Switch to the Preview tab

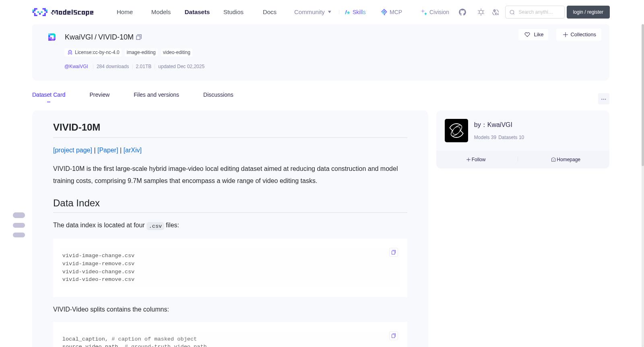pos(99,95)
